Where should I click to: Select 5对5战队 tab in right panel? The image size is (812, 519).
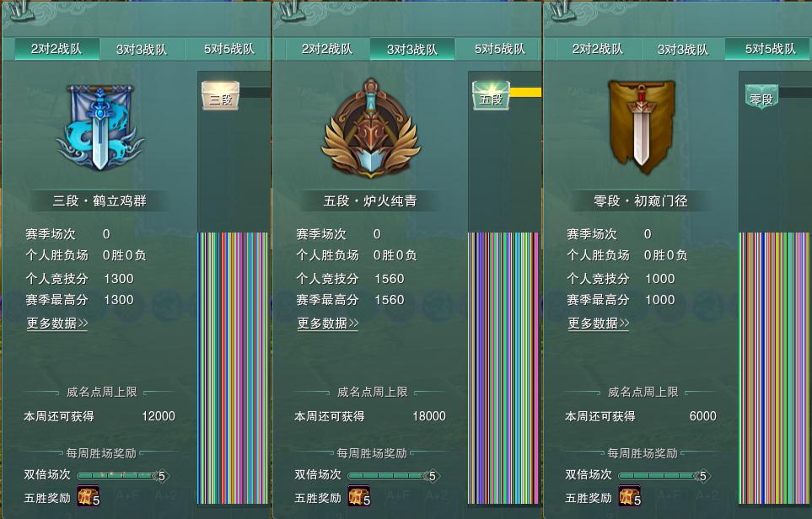point(768,49)
